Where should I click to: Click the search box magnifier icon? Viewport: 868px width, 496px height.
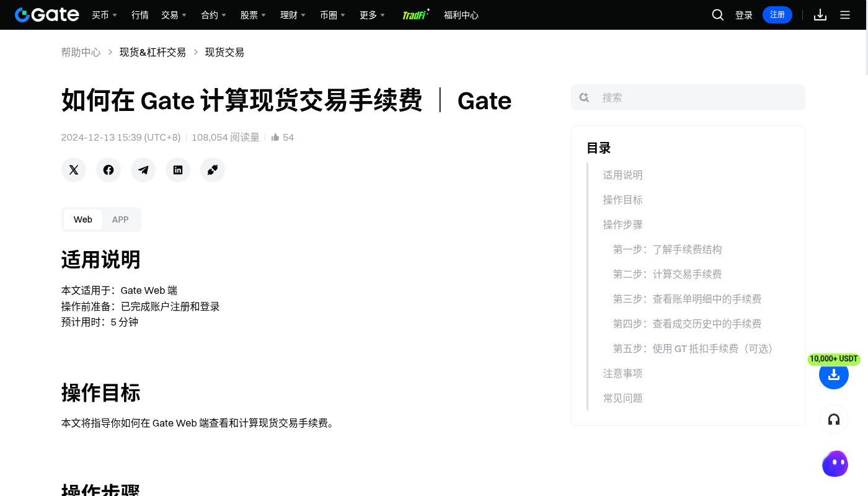pyautogui.click(x=584, y=97)
